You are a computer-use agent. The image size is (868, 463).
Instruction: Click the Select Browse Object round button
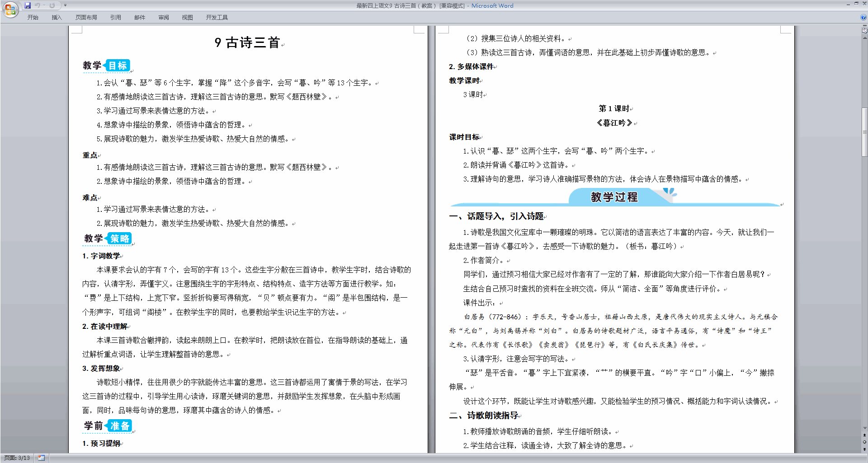coord(864,442)
